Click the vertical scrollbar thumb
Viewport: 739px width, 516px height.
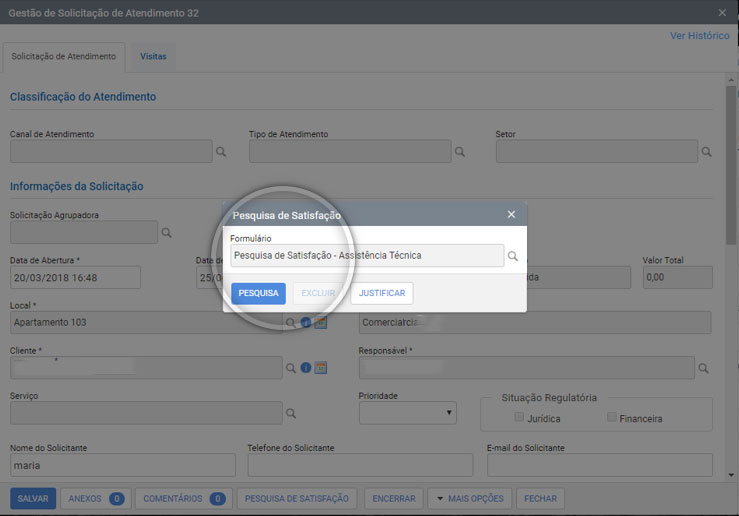click(x=731, y=165)
